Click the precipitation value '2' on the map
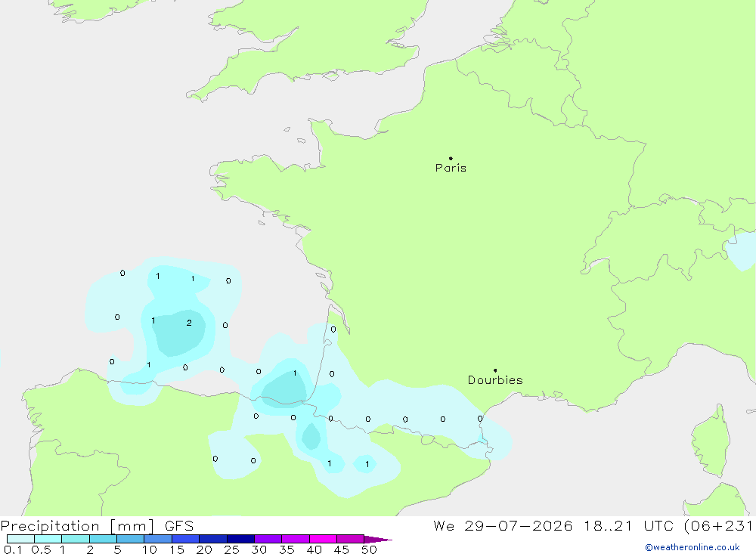756x554 pixels. click(189, 323)
